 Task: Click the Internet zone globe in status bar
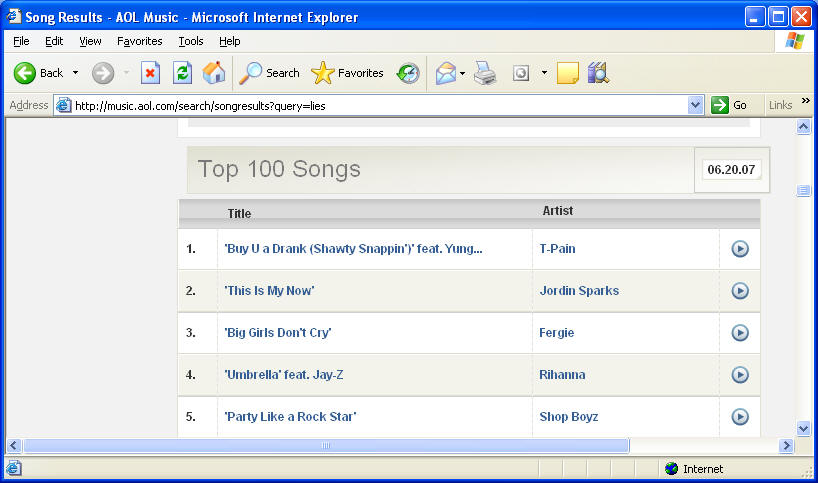click(x=671, y=468)
